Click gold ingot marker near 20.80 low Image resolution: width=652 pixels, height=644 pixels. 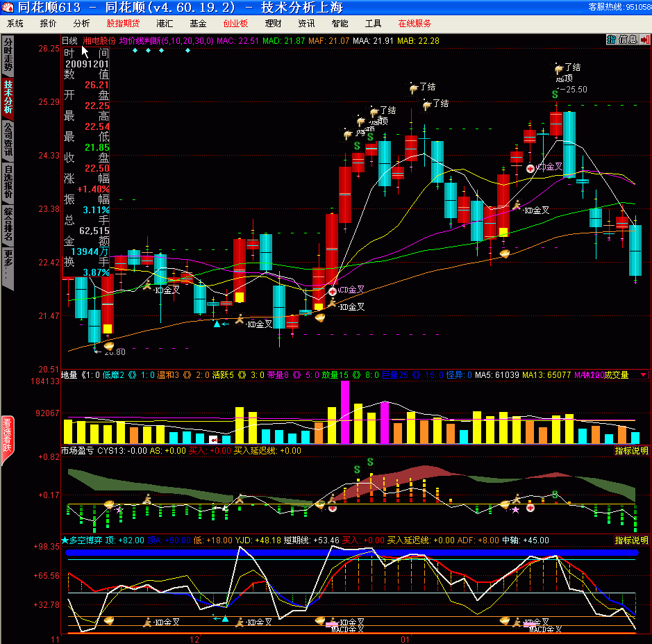(x=109, y=345)
